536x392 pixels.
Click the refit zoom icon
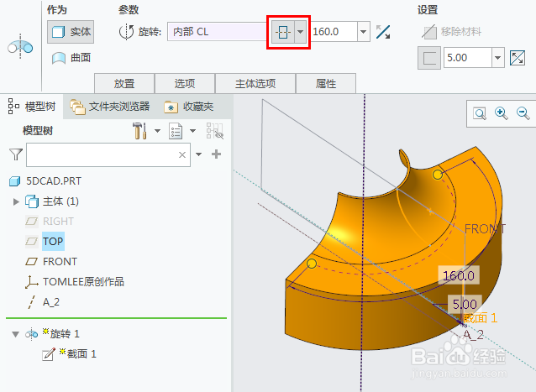coord(479,113)
